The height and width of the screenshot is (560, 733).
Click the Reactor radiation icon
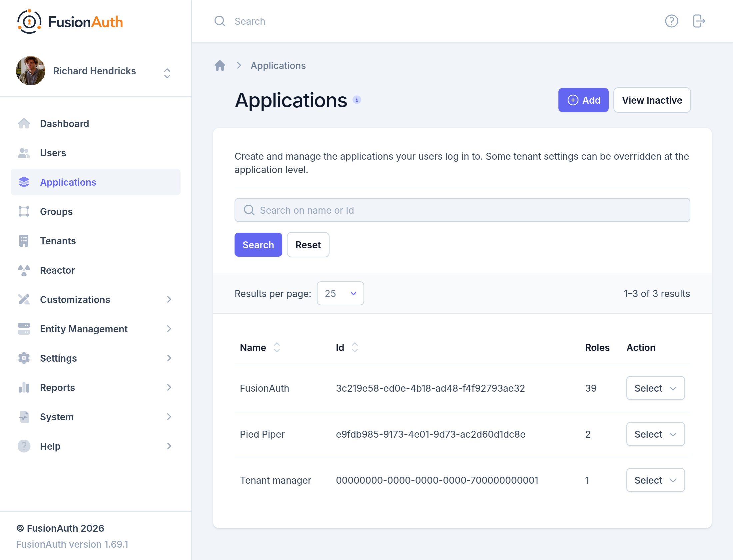tap(24, 270)
